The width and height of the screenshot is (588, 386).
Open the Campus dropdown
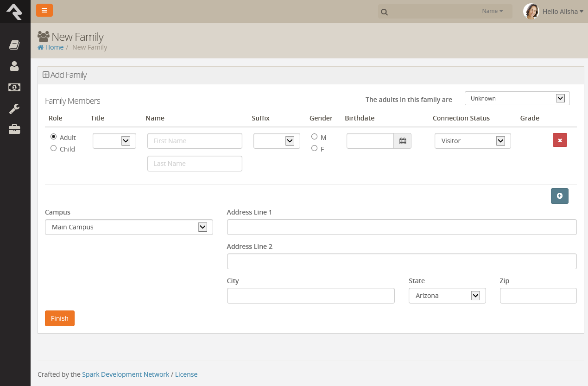pyautogui.click(x=129, y=227)
